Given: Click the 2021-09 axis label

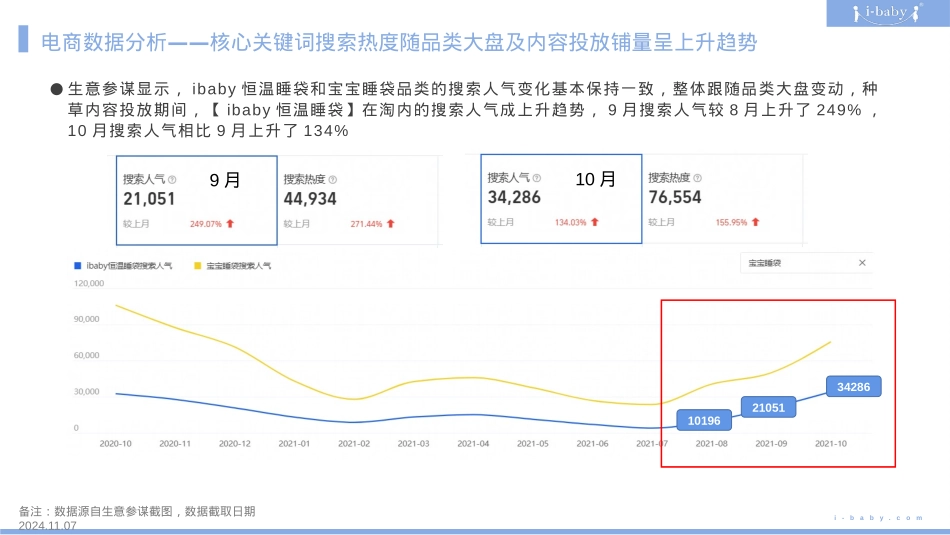Looking at the screenshot, I should pos(771,444).
